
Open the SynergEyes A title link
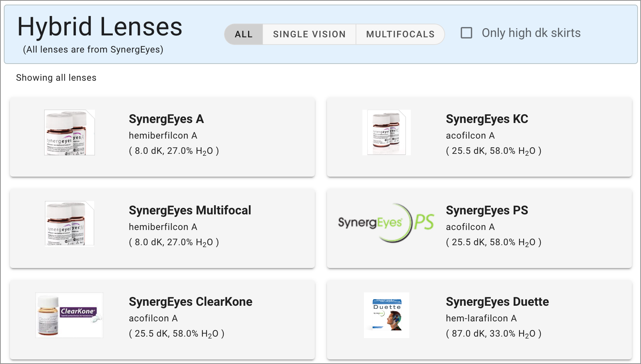click(166, 119)
